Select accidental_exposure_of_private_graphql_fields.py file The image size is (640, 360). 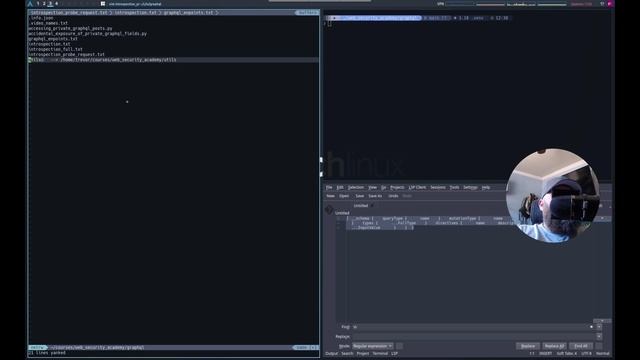87,33
